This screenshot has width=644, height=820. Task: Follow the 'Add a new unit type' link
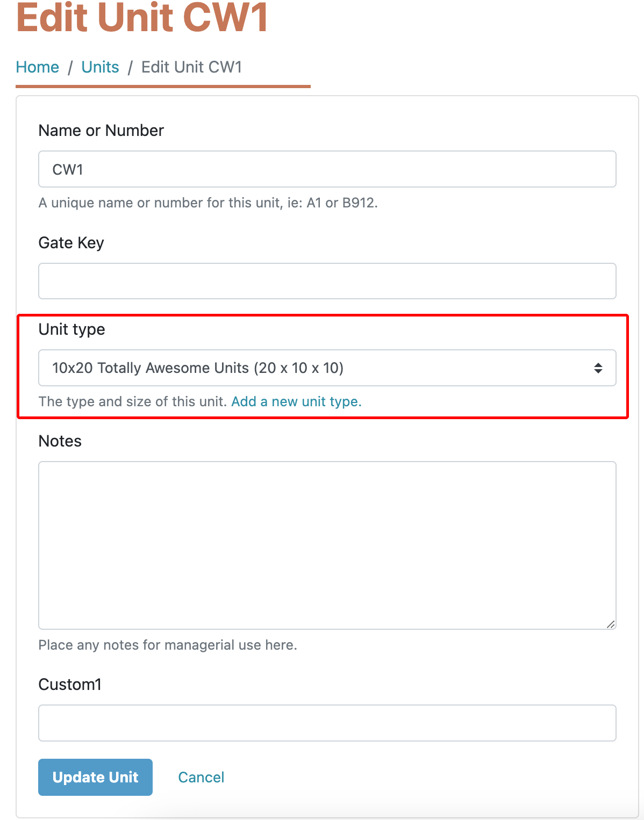(296, 402)
